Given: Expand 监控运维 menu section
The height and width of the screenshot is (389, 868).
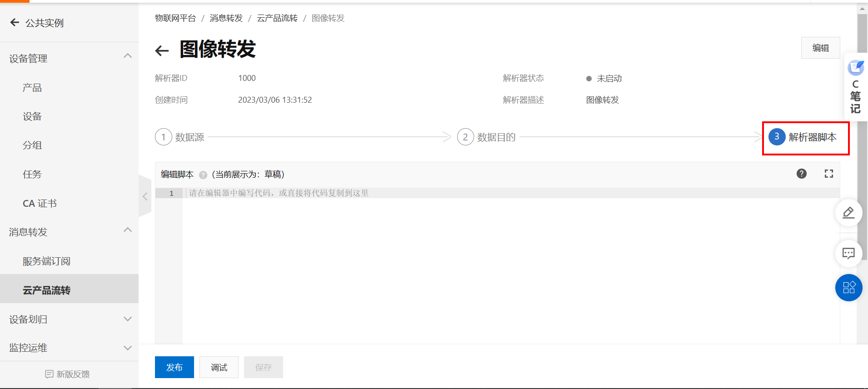Looking at the screenshot, I should coord(128,348).
